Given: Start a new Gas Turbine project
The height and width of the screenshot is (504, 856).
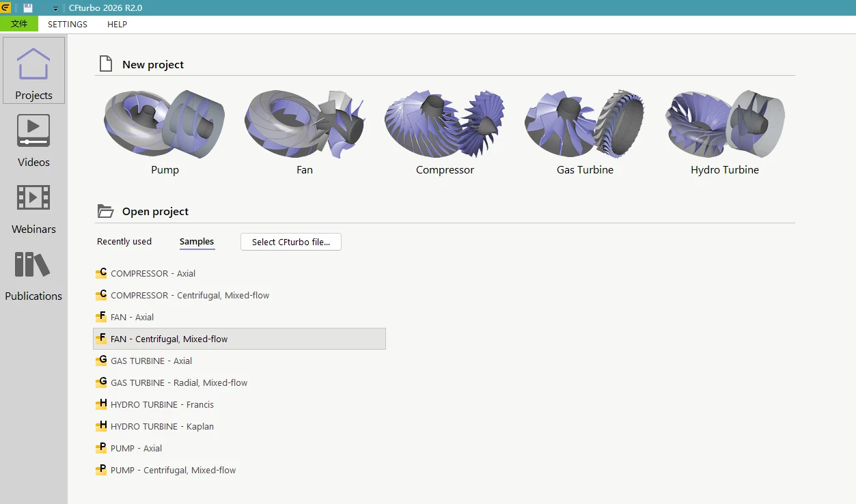Looking at the screenshot, I should pos(585,132).
